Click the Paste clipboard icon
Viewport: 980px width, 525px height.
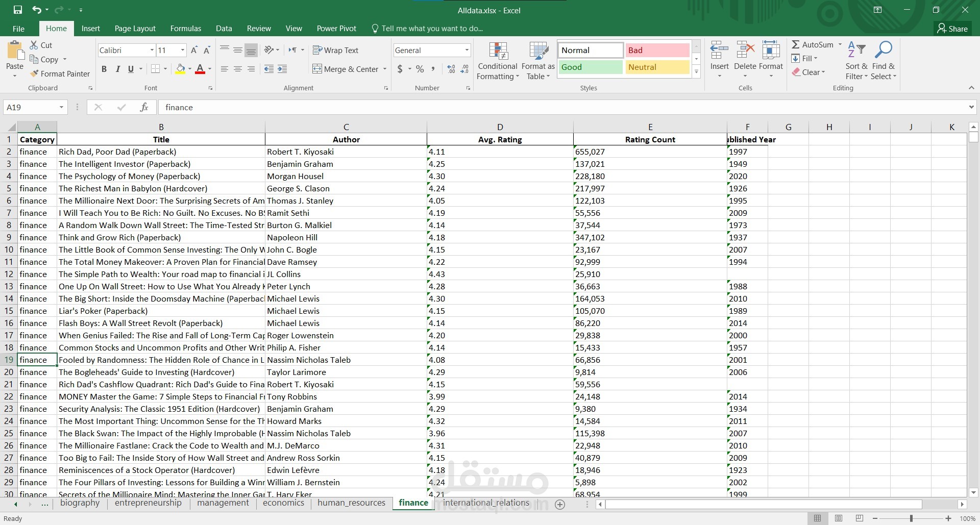click(x=15, y=51)
